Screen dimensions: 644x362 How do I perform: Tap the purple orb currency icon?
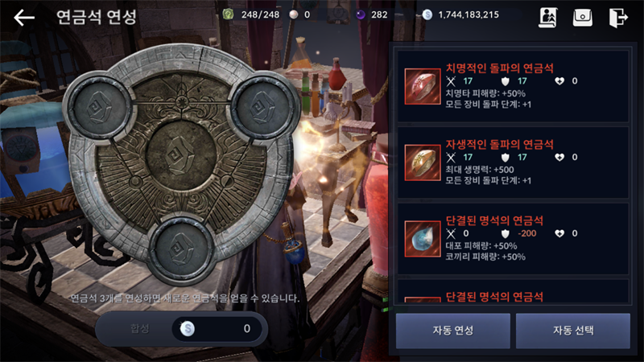[360, 14]
